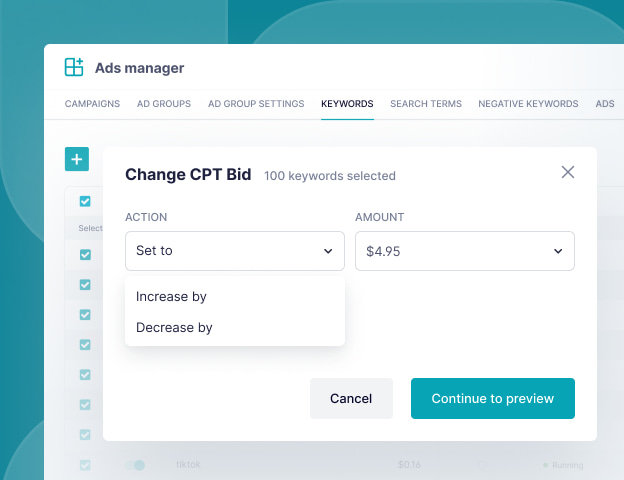Expand the Amount $4.95 dropdown
Viewport: 624px width, 480px height.
pos(465,251)
